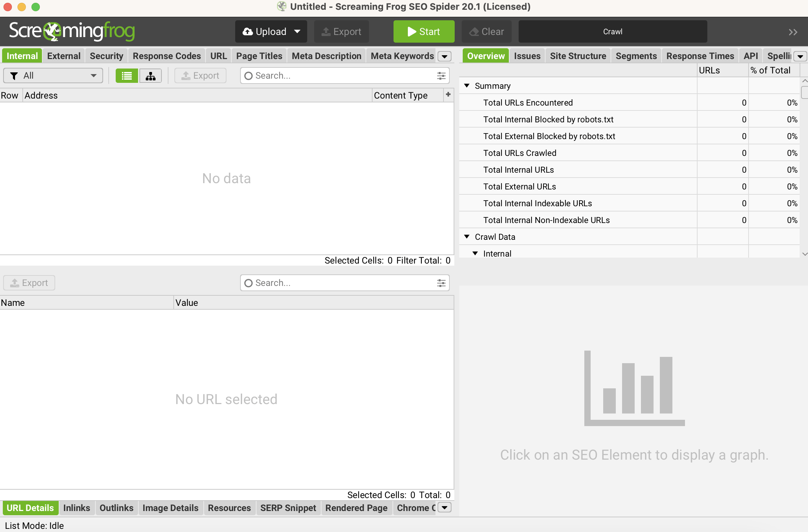Click the bar chart placeholder graphic
This screenshot has height=532, width=808.
(x=635, y=388)
